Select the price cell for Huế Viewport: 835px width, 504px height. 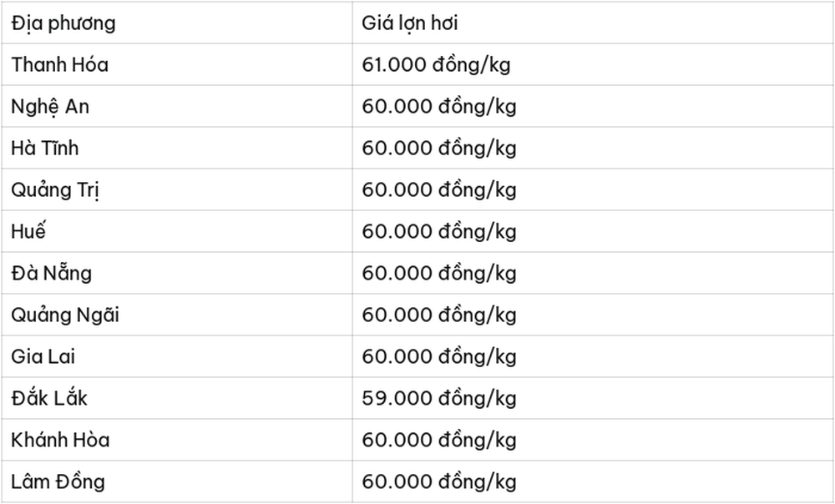[593, 231]
